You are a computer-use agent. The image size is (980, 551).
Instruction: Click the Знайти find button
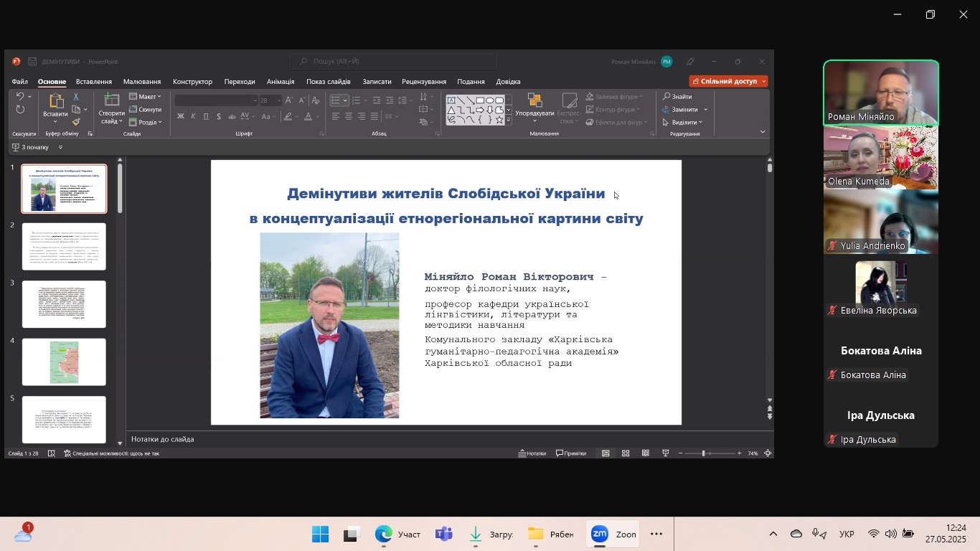(678, 97)
